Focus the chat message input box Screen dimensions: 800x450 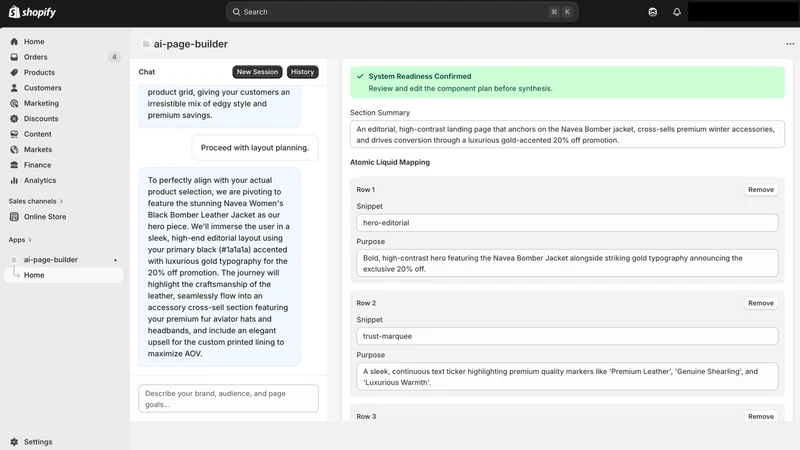click(x=228, y=398)
